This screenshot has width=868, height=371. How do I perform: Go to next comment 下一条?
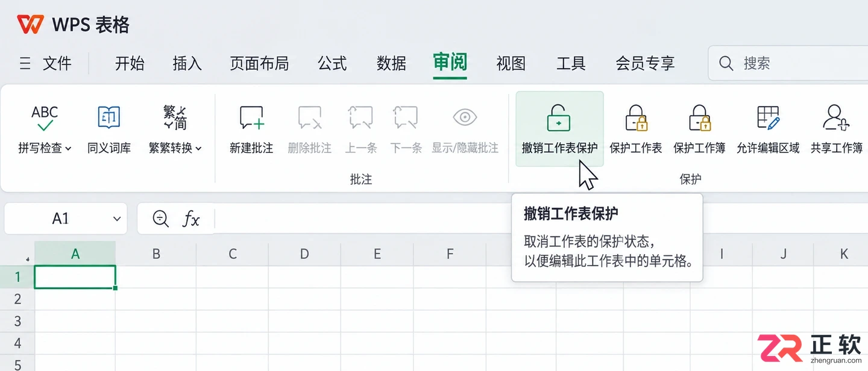(406, 129)
